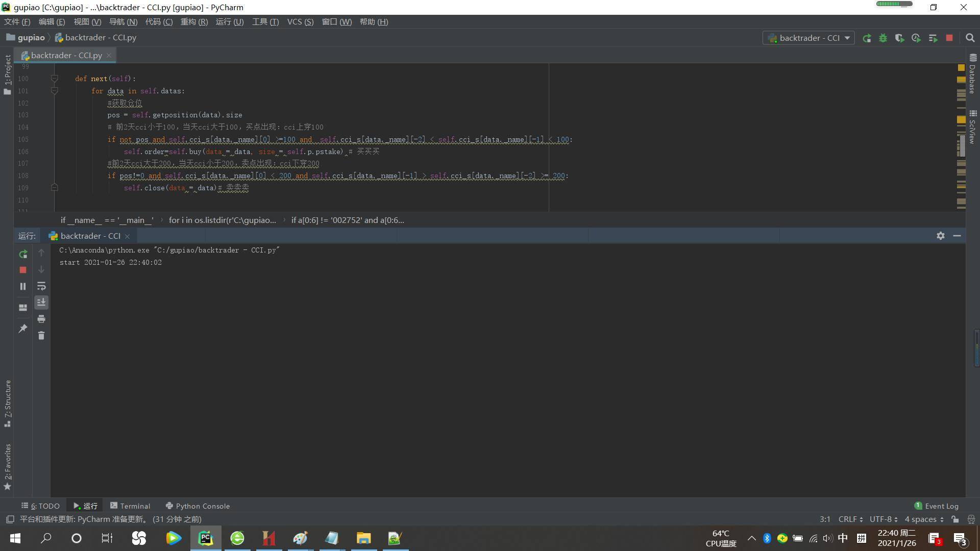
Task: Open the Windows notification center
Action: click(960, 538)
